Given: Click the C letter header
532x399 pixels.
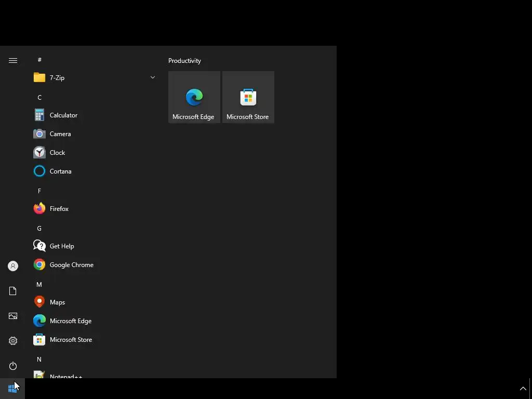Looking at the screenshot, I should (39, 97).
